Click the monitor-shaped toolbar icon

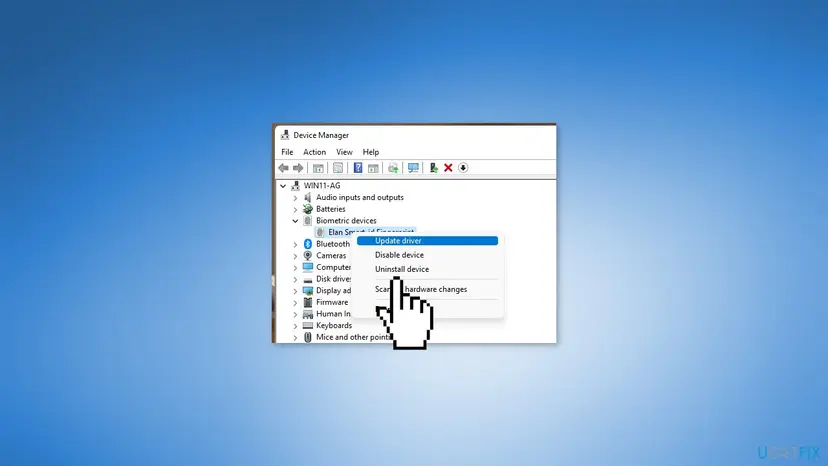(x=413, y=168)
